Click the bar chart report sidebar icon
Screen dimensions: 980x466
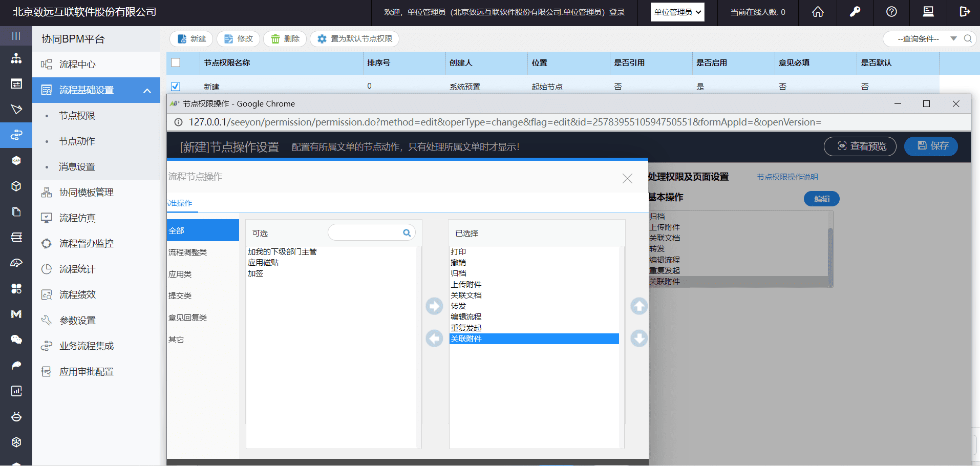tap(16, 391)
